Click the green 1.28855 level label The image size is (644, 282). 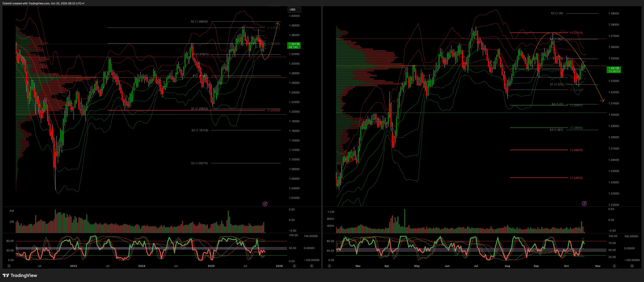click(x=576, y=128)
